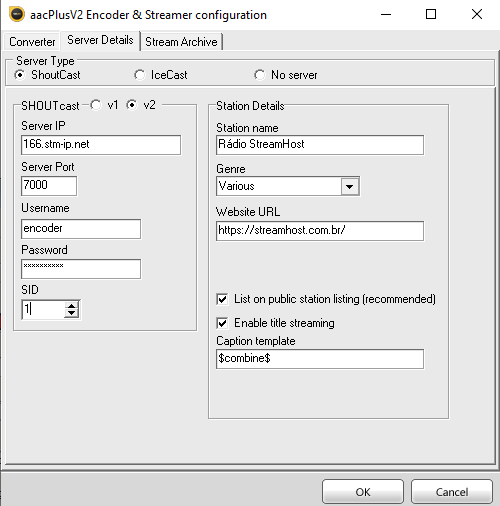The width and height of the screenshot is (500, 506).
Task: Select the No server option
Action: pos(259,75)
